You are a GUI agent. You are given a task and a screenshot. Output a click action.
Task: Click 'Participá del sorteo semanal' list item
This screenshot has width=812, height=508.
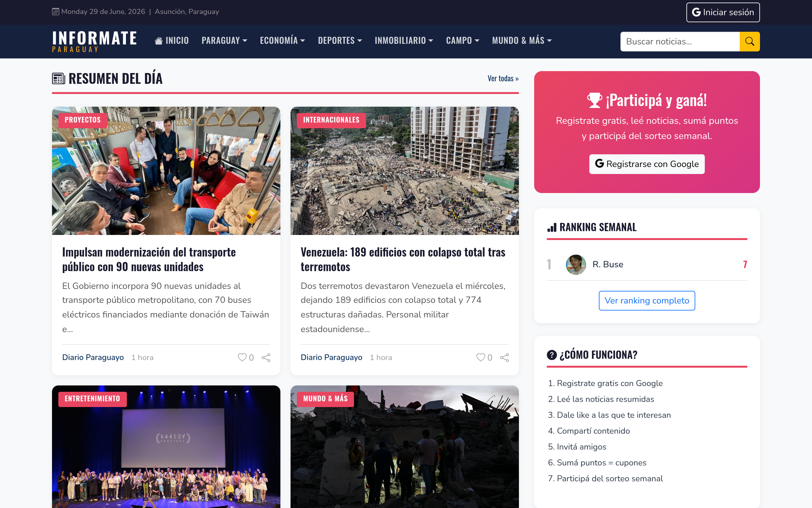point(610,478)
